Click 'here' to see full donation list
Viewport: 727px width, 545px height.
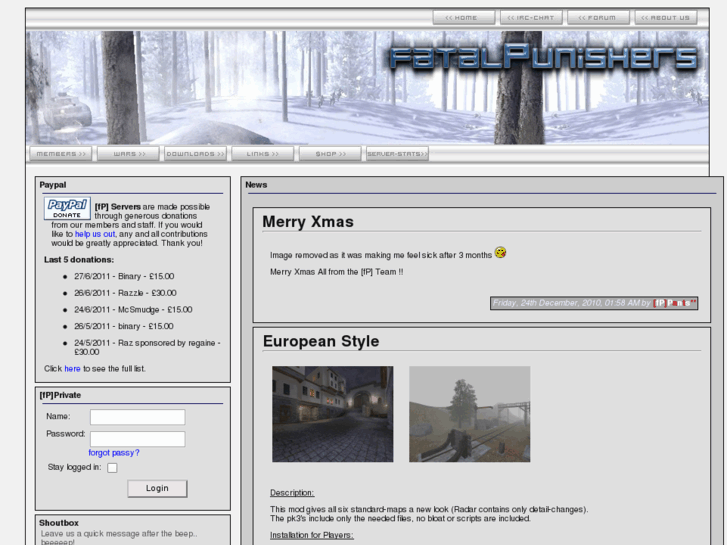(72, 369)
